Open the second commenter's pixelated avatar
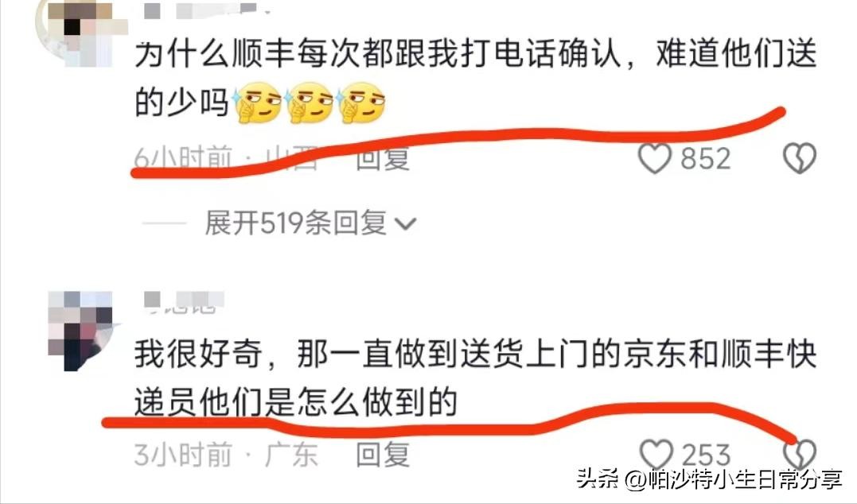Viewport: 857px width, 504px height. 81,331
